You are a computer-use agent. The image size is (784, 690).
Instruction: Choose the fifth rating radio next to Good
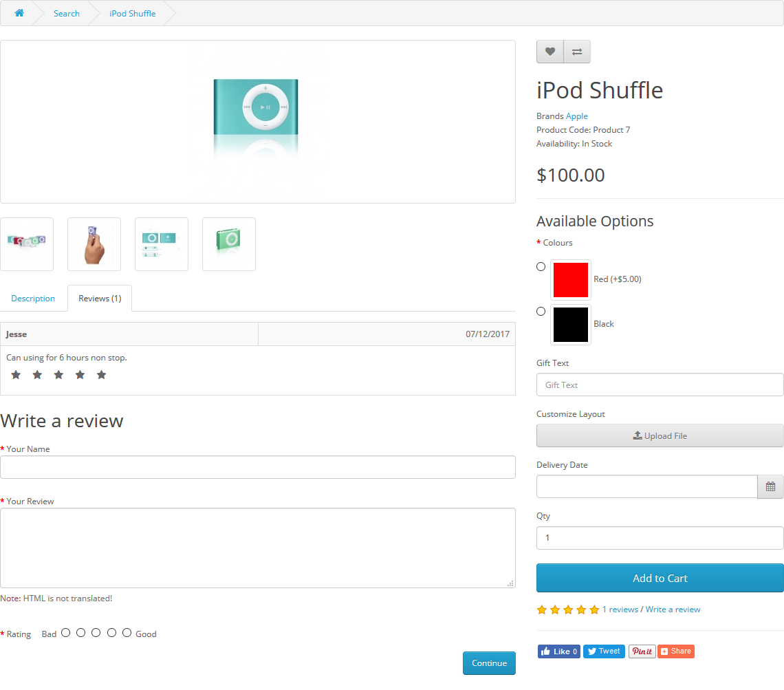127,633
